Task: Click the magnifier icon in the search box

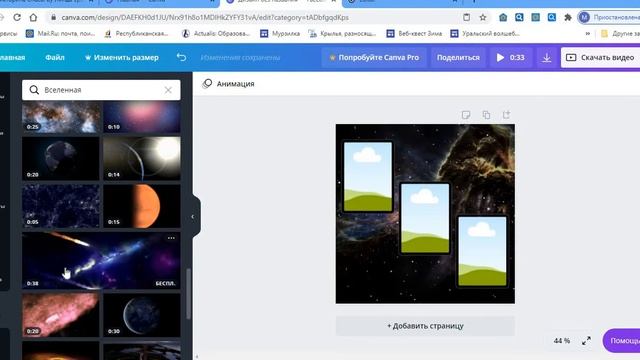Action: pos(34,90)
